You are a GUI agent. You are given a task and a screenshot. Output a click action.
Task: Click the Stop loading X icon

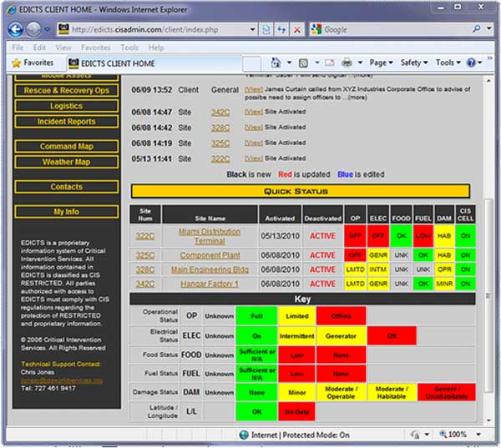click(296, 29)
